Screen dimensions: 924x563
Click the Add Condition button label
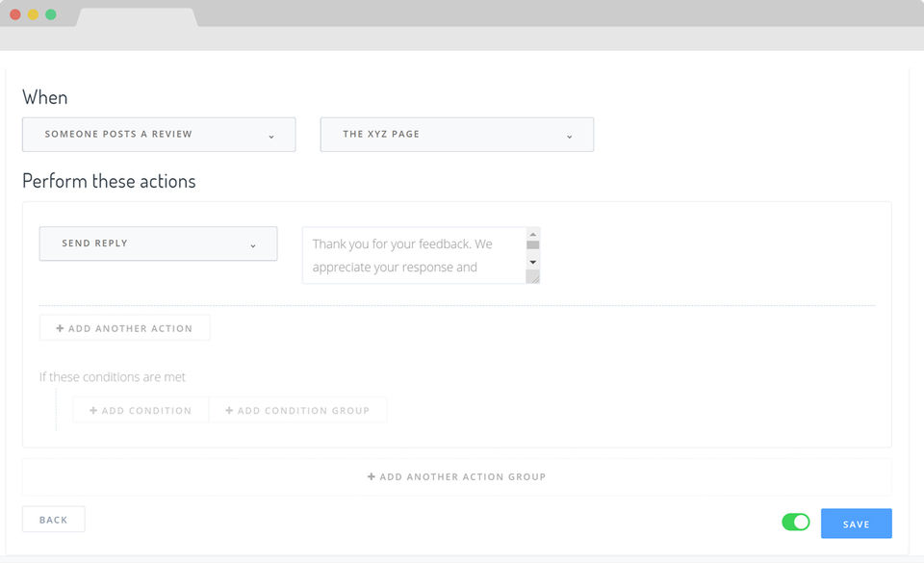pyautogui.click(x=146, y=411)
